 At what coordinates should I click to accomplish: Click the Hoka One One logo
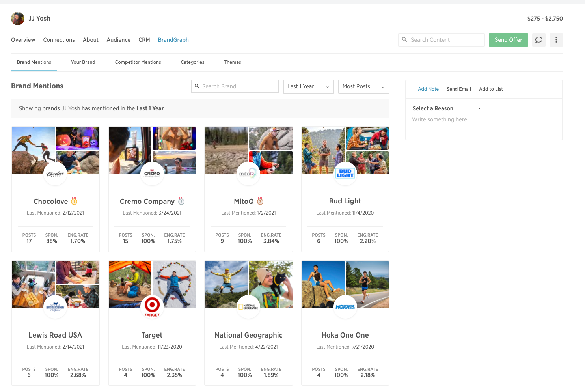[x=345, y=307]
